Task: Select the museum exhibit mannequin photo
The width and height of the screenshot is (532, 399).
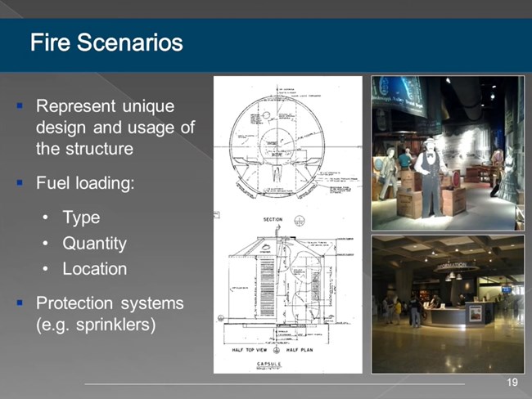Action: (447, 153)
